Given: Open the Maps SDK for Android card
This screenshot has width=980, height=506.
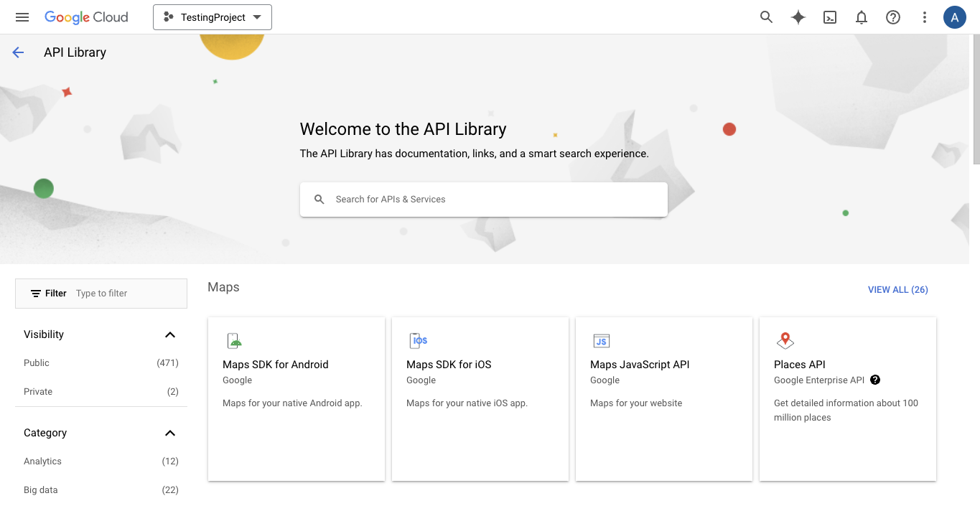Looking at the screenshot, I should click(297, 399).
